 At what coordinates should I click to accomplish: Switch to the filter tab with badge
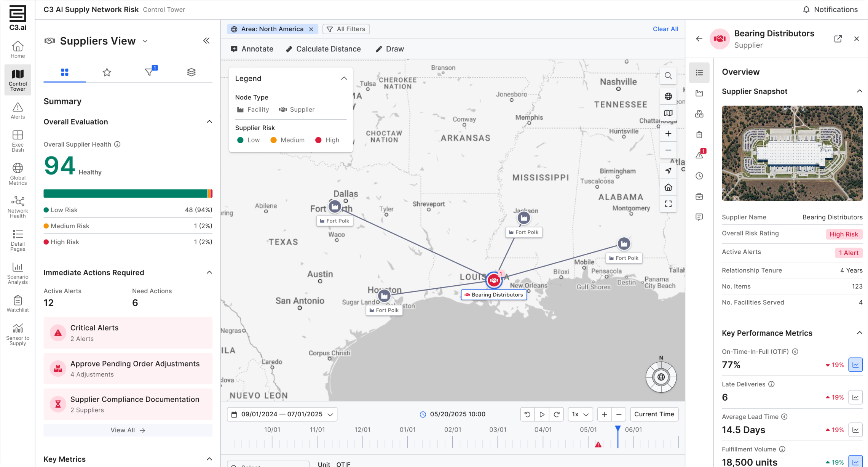(x=149, y=72)
